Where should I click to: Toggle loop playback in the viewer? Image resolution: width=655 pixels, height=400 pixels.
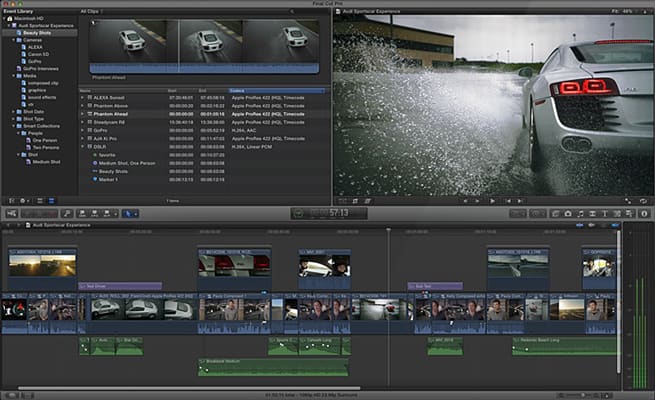coord(644,201)
